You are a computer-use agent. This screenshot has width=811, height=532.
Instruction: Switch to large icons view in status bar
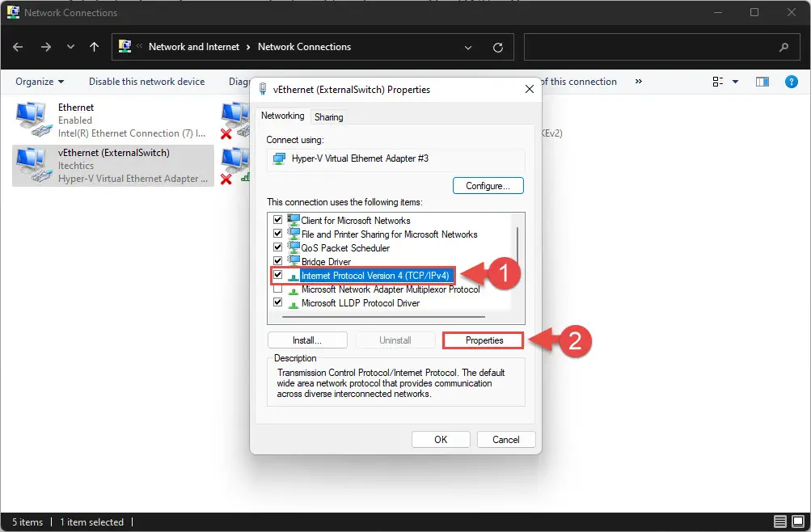click(799, 521)
